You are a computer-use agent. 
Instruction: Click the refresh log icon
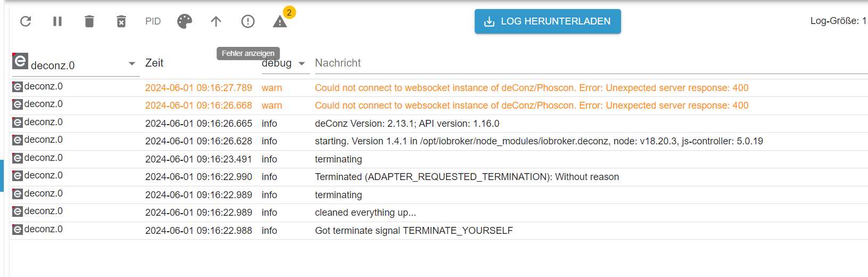tap(26, 21)
